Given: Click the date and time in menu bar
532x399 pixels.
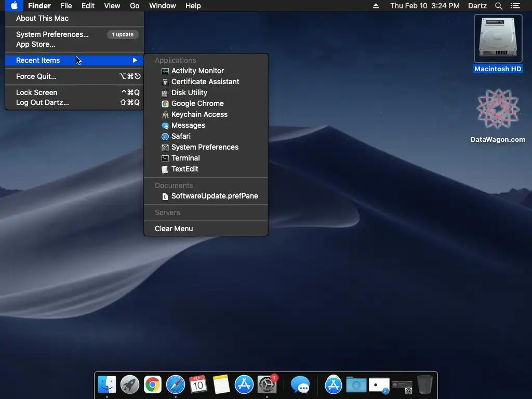Looking at the screenshot, I should pyautogui.click(x=425, y=6).
